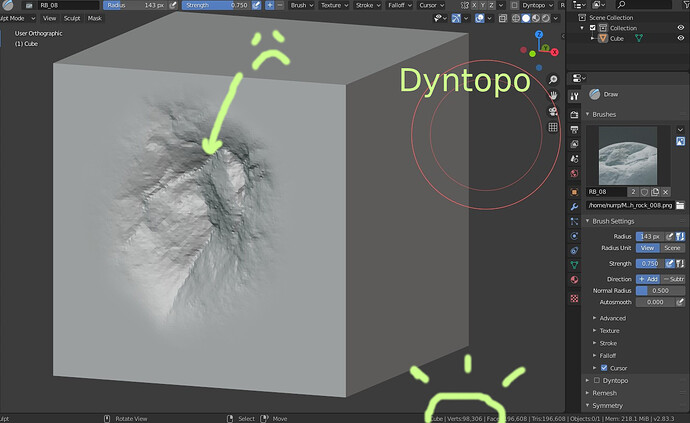690x423 pixels.
Task: Toggle Autosmooth pressure sensitivity
Action: (680, 302)
